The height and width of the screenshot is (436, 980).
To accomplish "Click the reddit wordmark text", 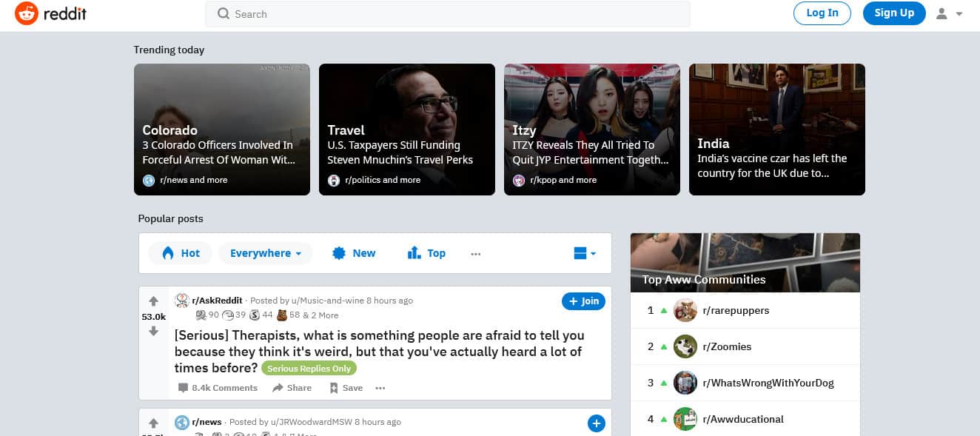I will point(64,13).
